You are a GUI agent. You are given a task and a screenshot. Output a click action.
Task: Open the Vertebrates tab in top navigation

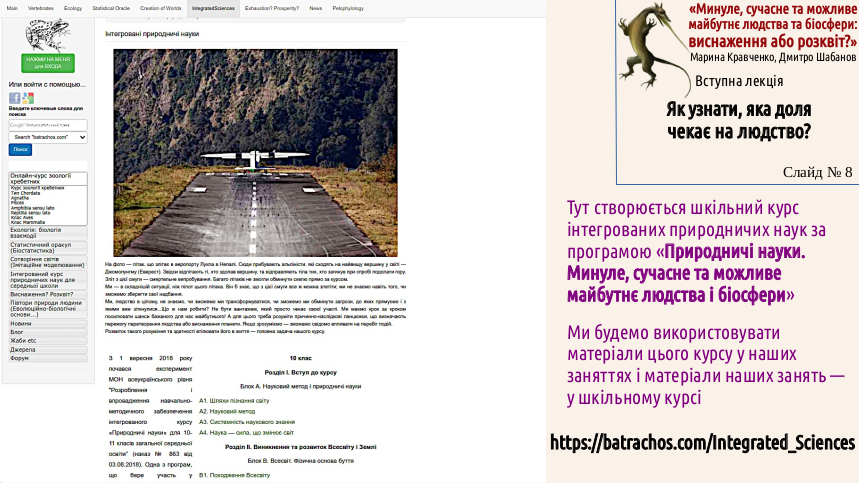42,6
